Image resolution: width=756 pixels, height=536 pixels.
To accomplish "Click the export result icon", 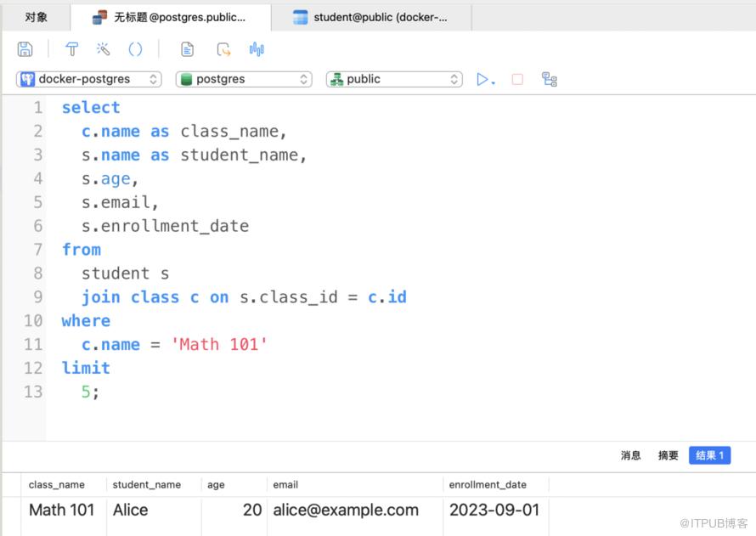I will [x=223, y=49].
